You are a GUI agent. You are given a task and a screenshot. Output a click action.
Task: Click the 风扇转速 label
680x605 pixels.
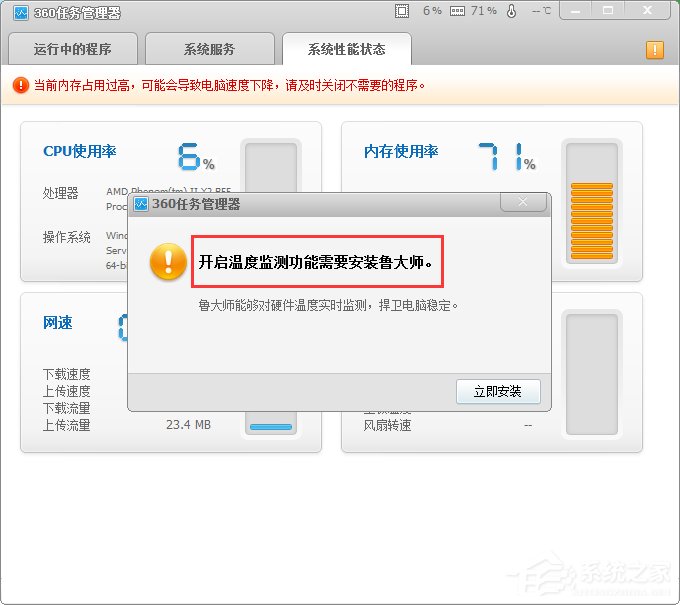point(387,425)
